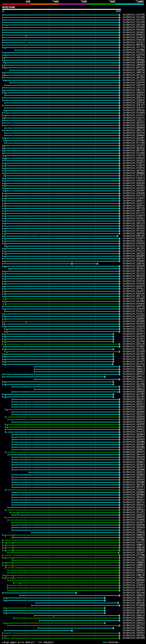
Task: Click the UniRef100_P18566 hit label
Action: click(x=134, y=520)
